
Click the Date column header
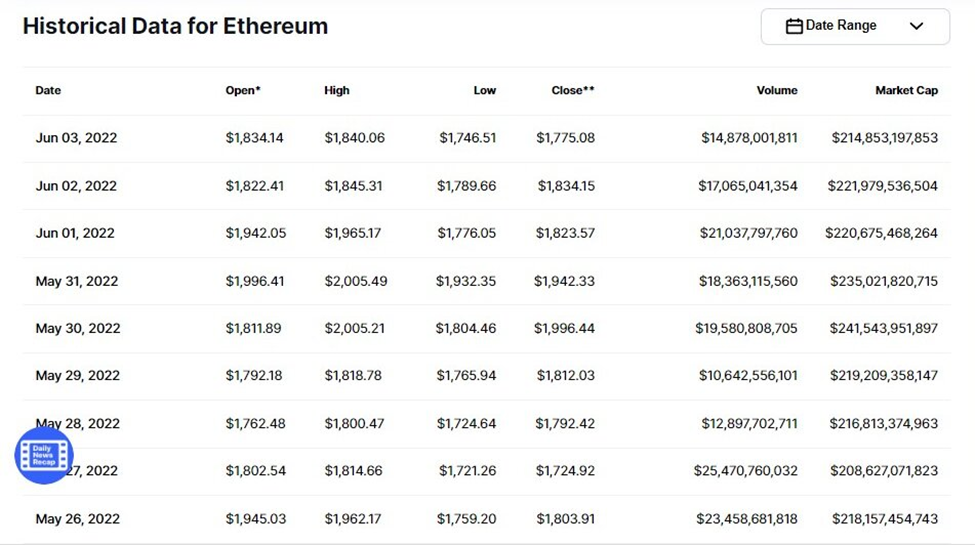point(48,90)
